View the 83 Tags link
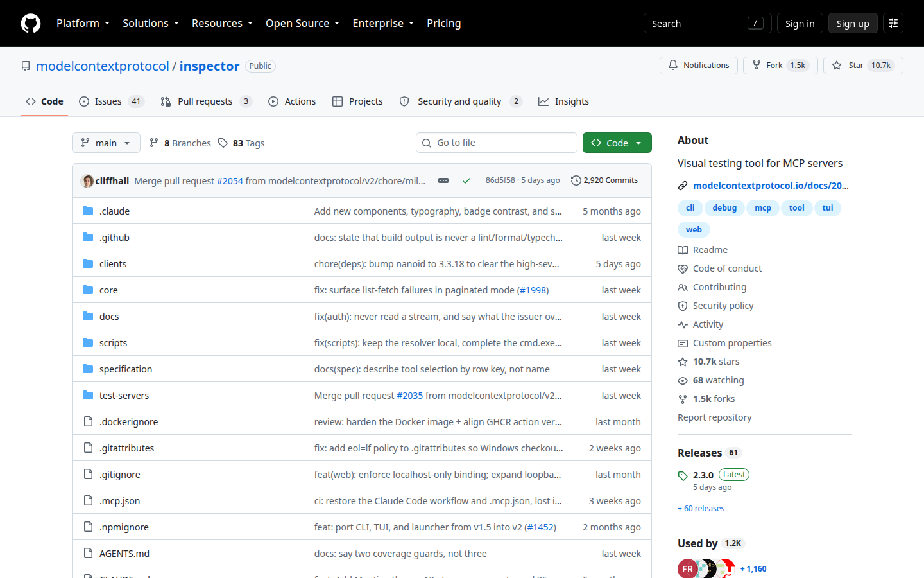The image size is (924, 578). click(x=241, y=143)
